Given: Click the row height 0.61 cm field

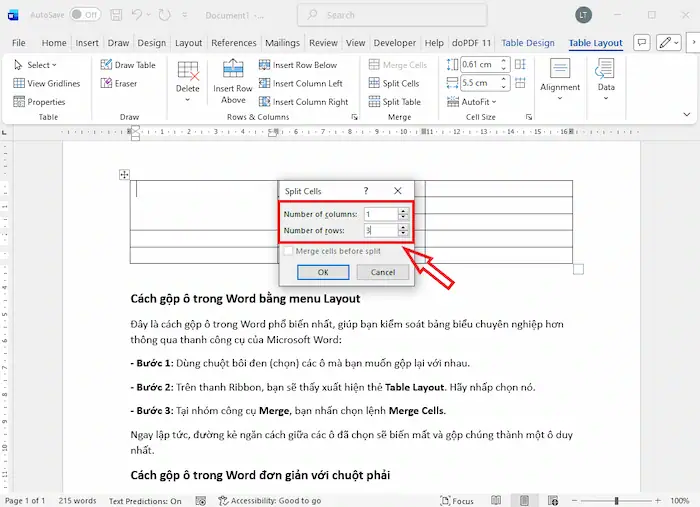Looking at the screenshot, I should click(x=480, y=65).
